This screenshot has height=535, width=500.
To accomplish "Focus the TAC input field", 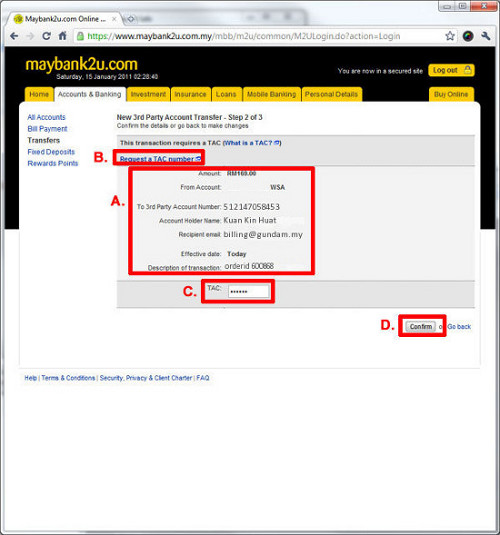I will (248, 291).
